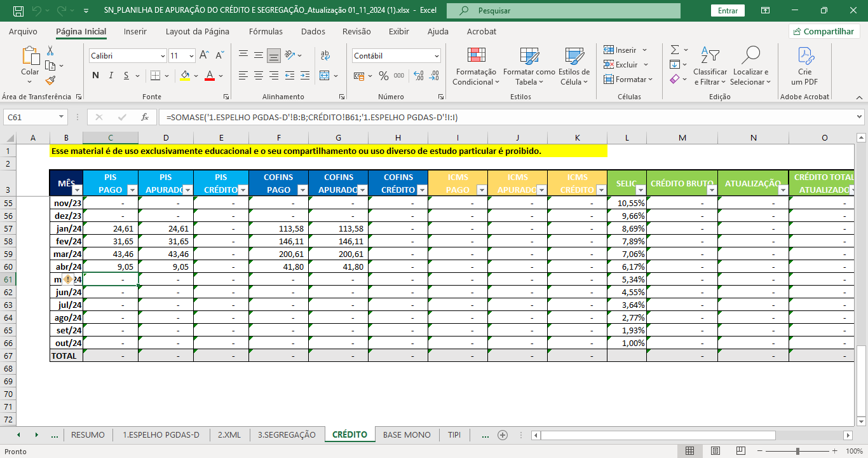The width and height of the screenshot is (868, 458).
Task: Open the Insert Function fx dialog
Action: click(145, 117)
